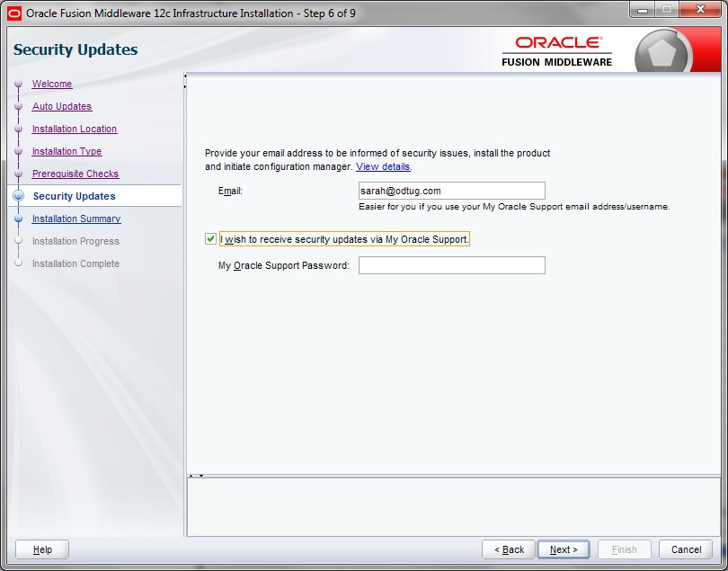
Task: Click the Welcome step bullet icon
Action: click(x=18, y=85)
